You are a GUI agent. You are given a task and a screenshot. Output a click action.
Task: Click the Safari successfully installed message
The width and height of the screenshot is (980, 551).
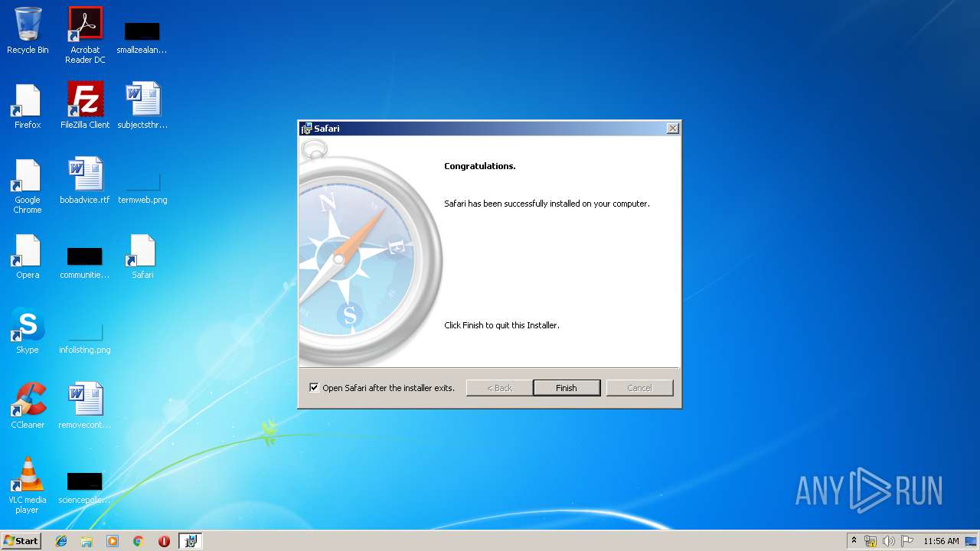click(547, 204)
